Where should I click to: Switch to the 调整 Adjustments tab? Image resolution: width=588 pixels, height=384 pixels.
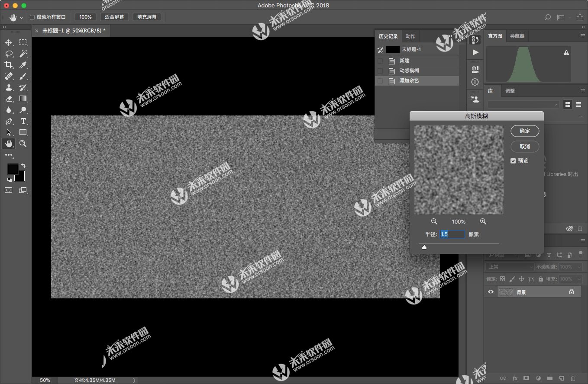(510, 91)
